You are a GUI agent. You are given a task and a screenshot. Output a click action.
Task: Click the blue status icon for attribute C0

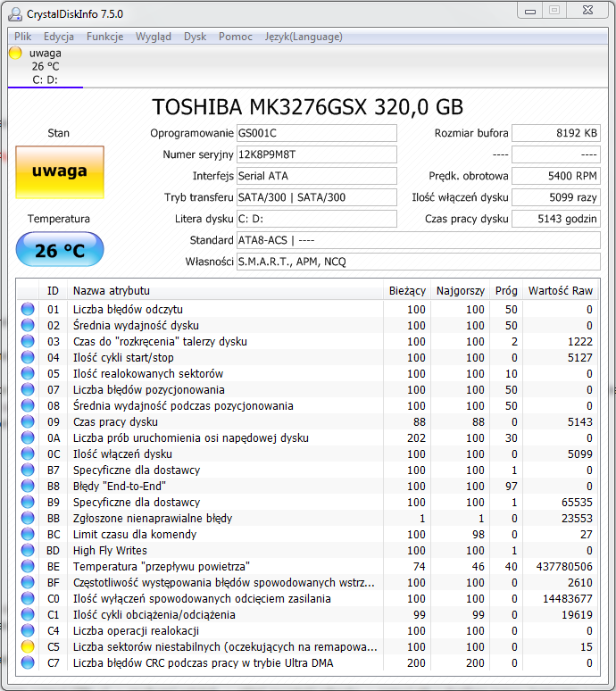click(28, 599)
